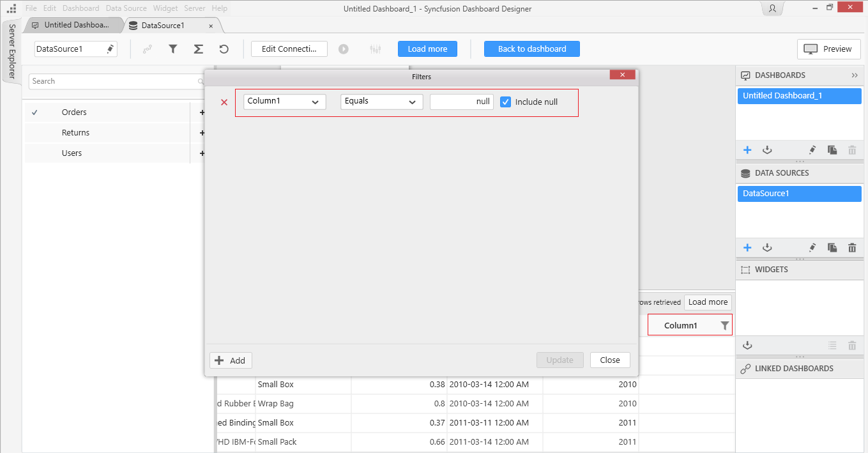Click the filter value input field
868x453 pixels.
[x=461, y=102]
